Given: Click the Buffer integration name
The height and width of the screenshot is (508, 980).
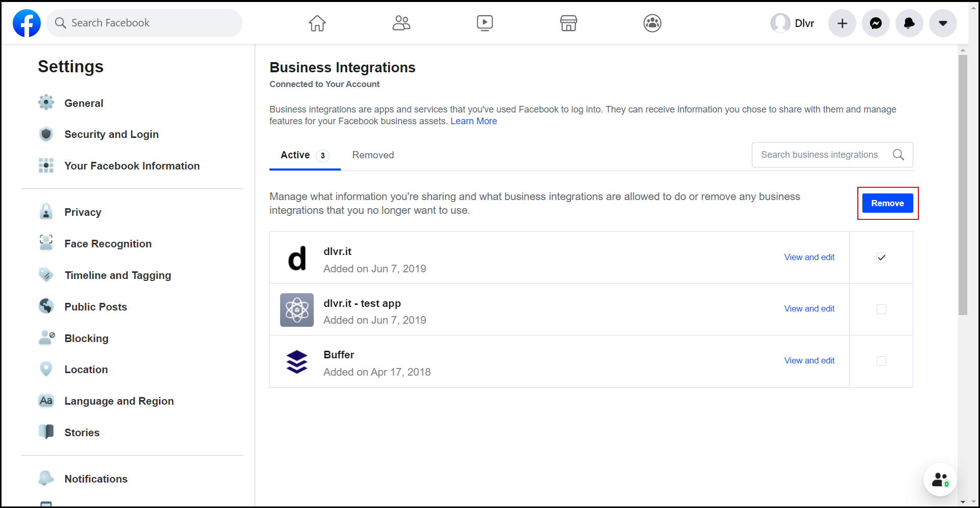Looking at the screenshot, I should (339, 355).
